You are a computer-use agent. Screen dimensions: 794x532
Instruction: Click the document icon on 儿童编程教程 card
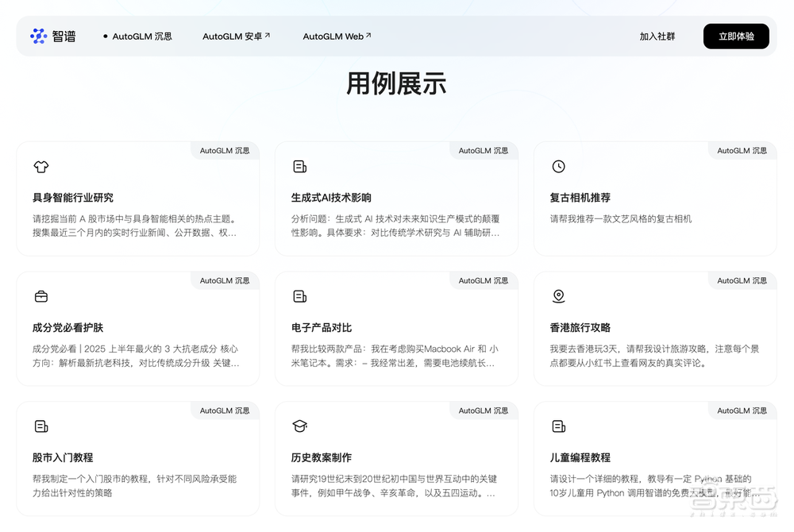coord(558,426)
